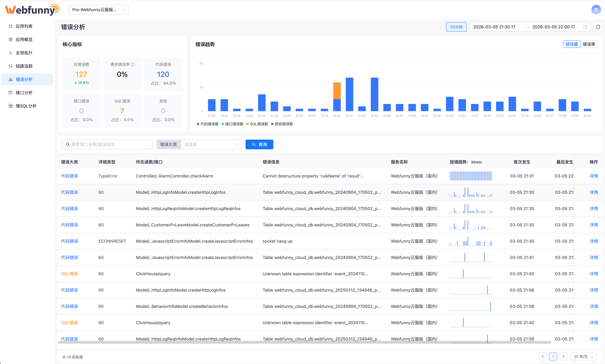Open 详情 link for the TypeError row
The image size is (605, 364).
(594, 176)
